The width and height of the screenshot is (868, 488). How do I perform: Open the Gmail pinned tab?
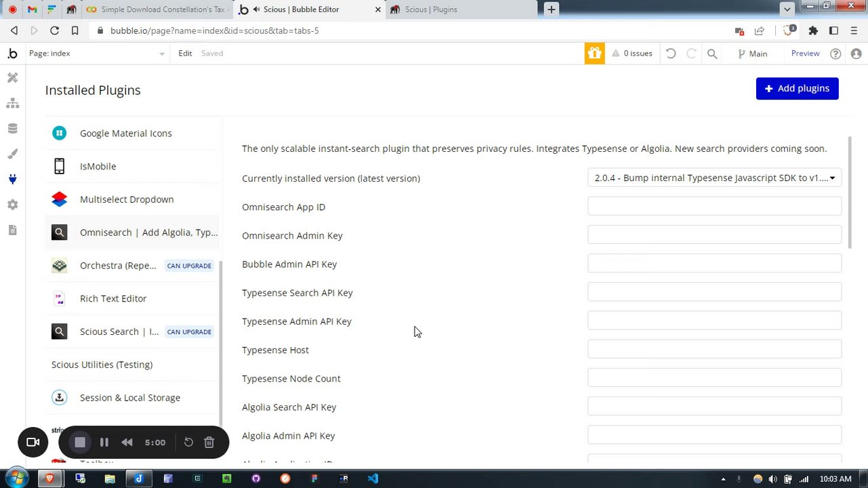(32, 9)
